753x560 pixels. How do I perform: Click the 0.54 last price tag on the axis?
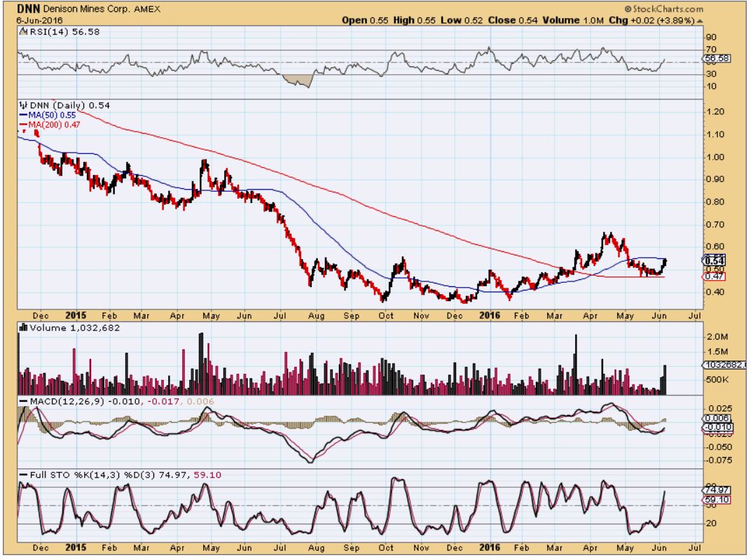click(x=714, y=260)
